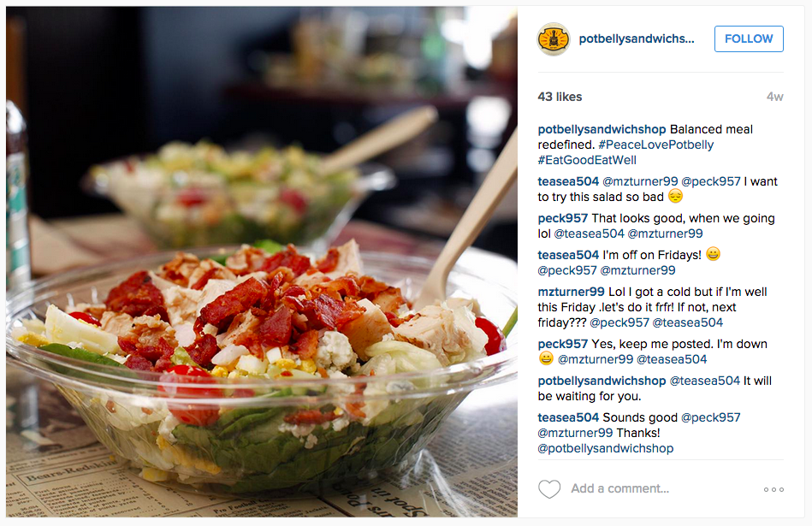The image size is (812, 526).
Task: Follow the potbellysandwichshop account
Action: click(x=749, y=38)
